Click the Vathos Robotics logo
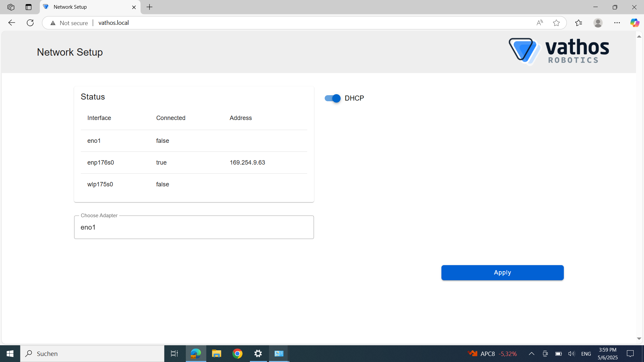Image resolution: width=644 pixels, height=362 pixels. pos(559,51)
